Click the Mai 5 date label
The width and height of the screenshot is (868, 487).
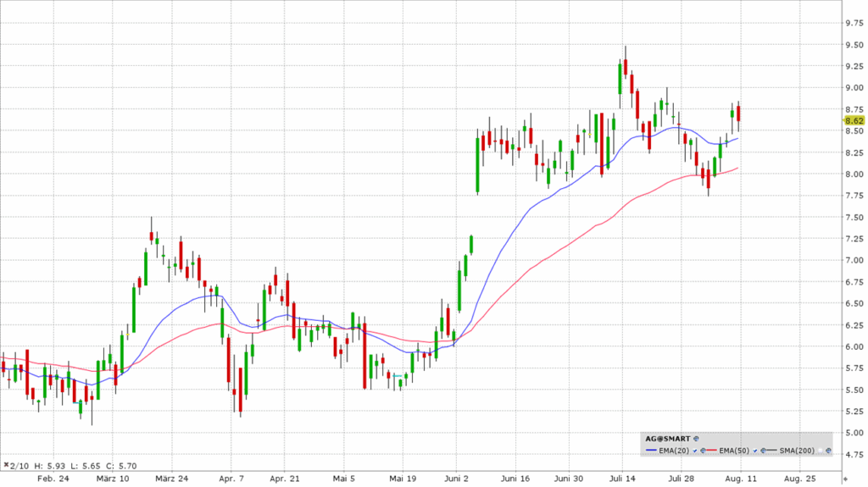[x=344, y=479]
